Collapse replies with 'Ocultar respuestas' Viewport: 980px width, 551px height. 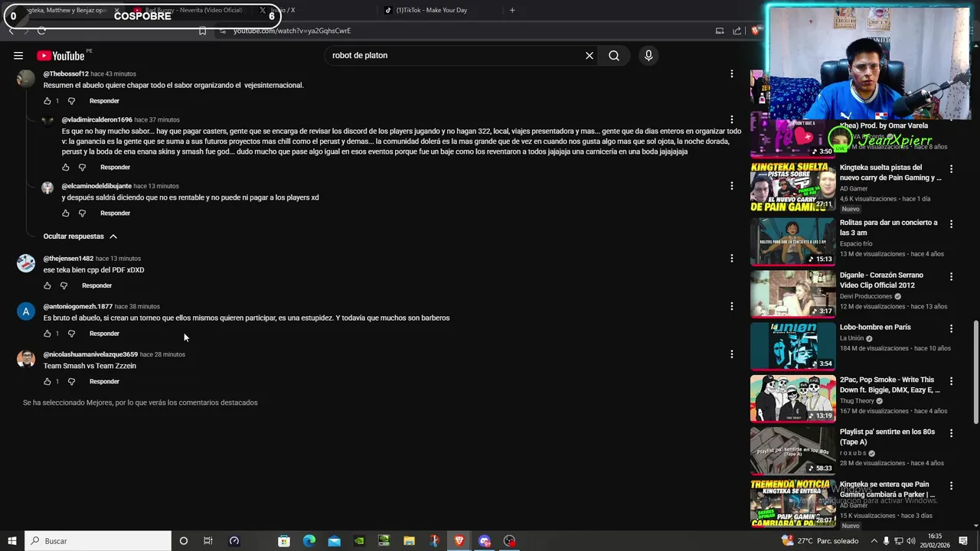pyautogui.click(x=80, y=236)
